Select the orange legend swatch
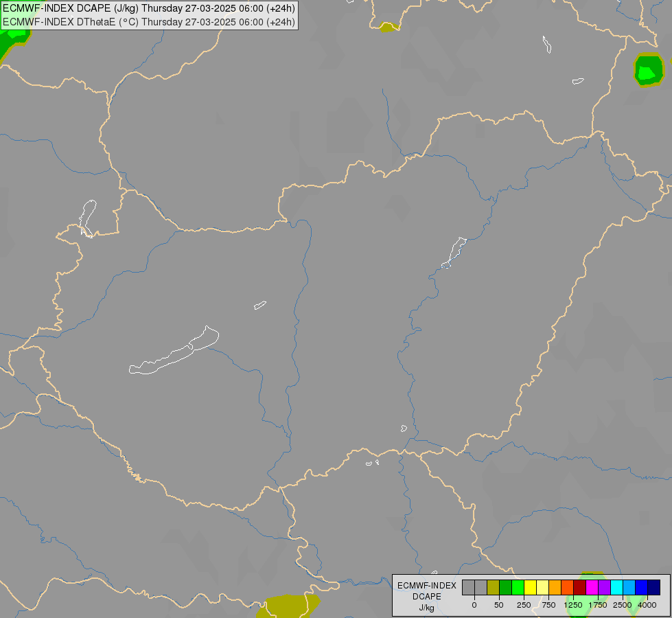This screenshot has width=672, height=618. tap(555, 588)
